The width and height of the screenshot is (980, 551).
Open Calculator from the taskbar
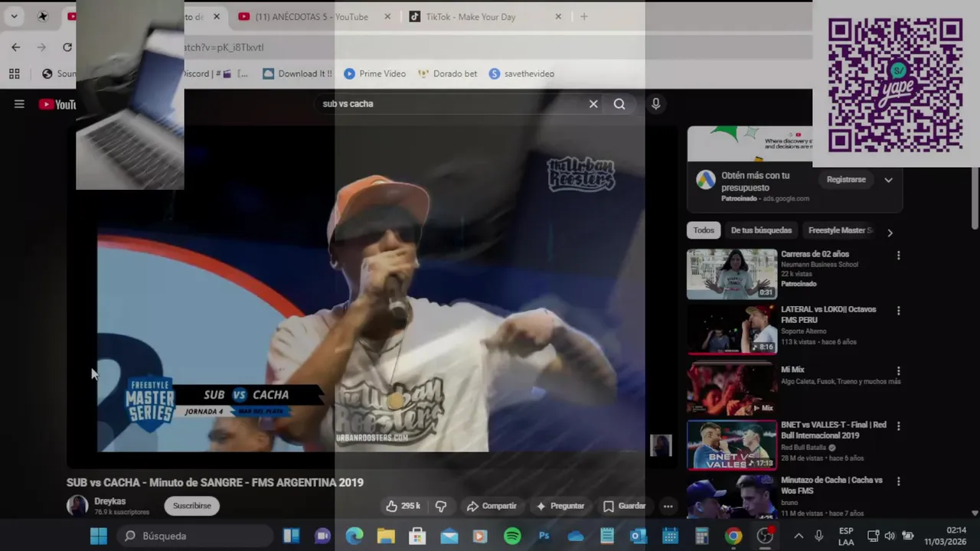pos(701,536)
